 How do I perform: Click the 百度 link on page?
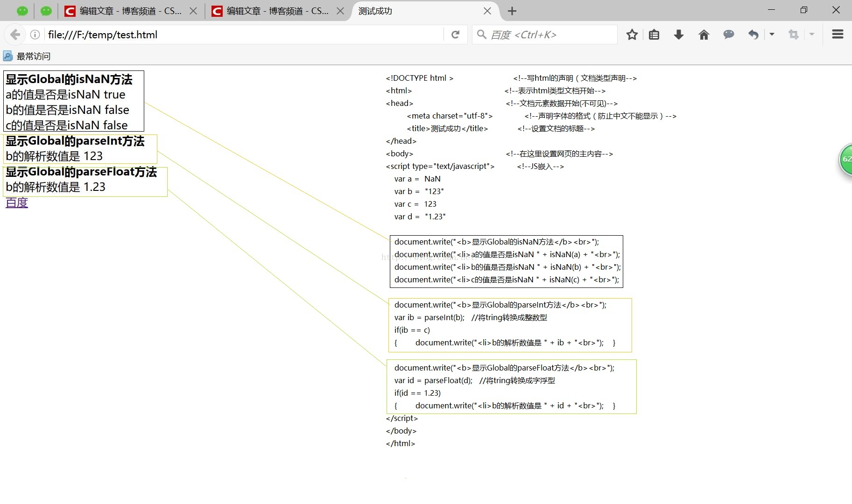[x=17, y=203]
